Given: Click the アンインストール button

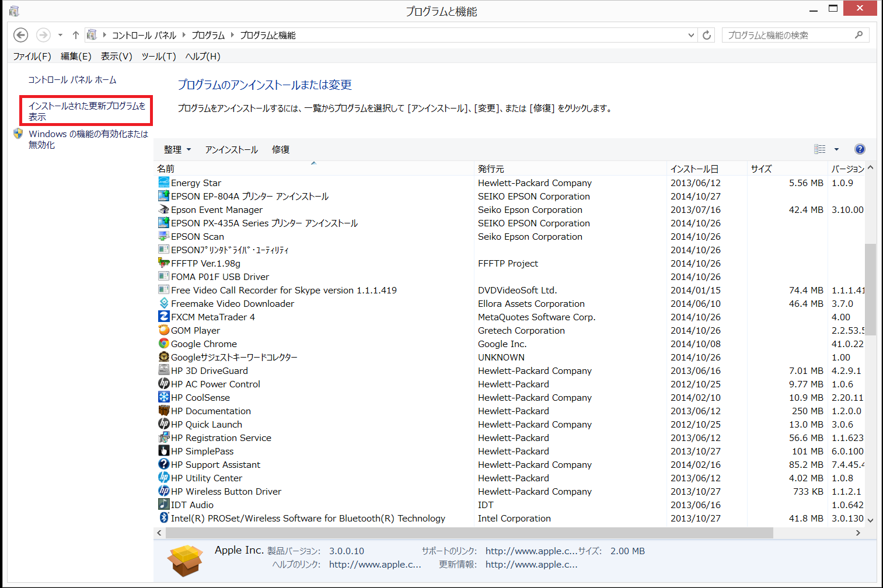Looking at the screenshot, I should [x=232, y=150].
